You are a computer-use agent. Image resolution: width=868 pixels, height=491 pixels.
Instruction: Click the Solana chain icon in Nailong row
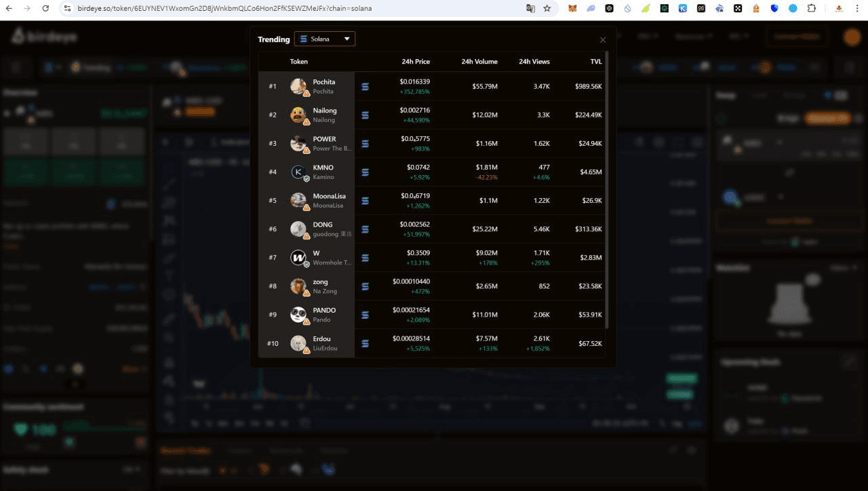click(x=366, y=115)
